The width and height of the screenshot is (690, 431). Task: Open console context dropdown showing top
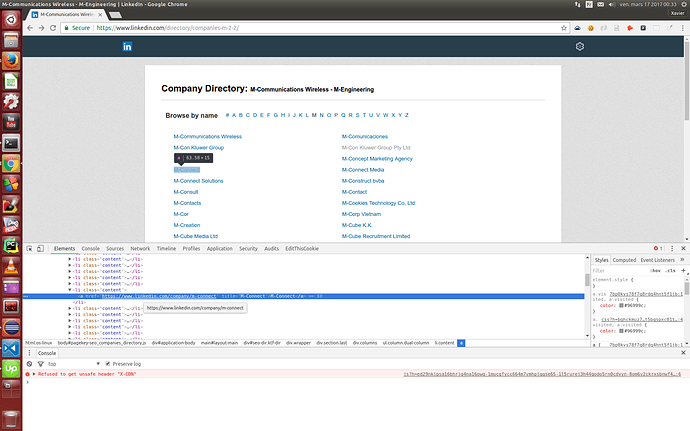74,364
